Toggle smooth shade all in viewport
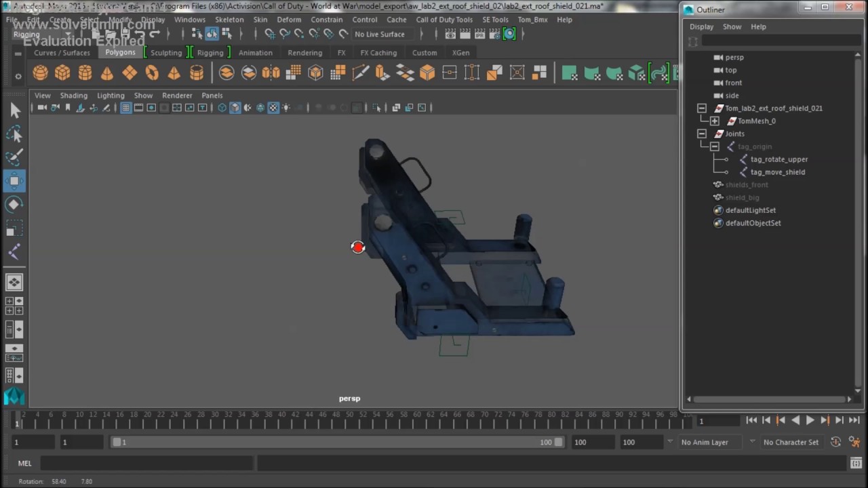The image size is (868, 488). [235, 108]
